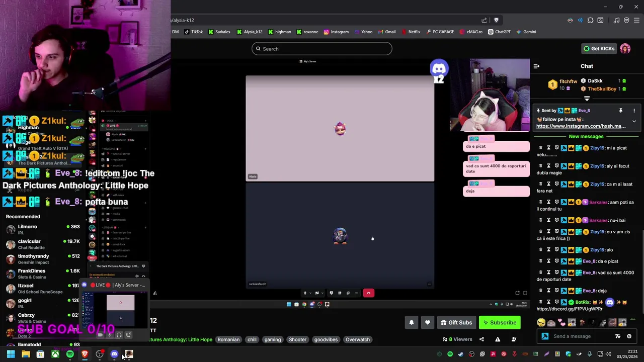
Task: Open the user profile avatar menu
Action: coord(625,49)
